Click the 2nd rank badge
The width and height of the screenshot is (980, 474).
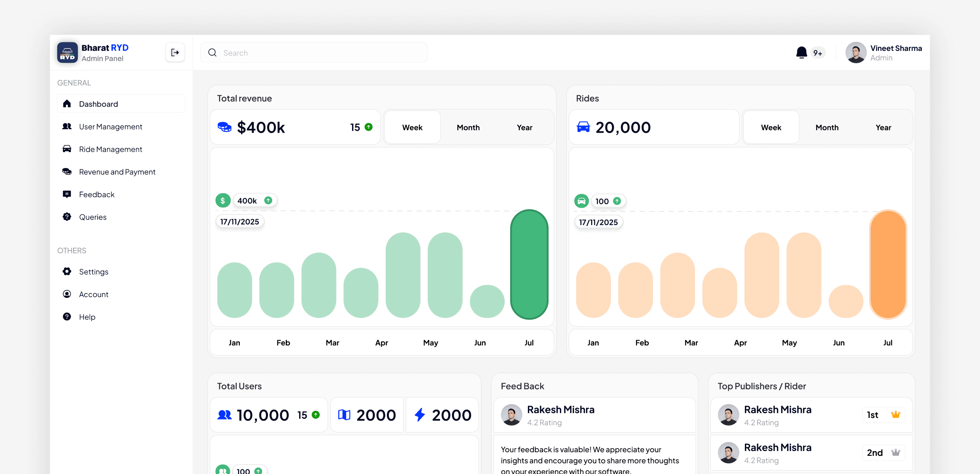(x=884, y=453)
